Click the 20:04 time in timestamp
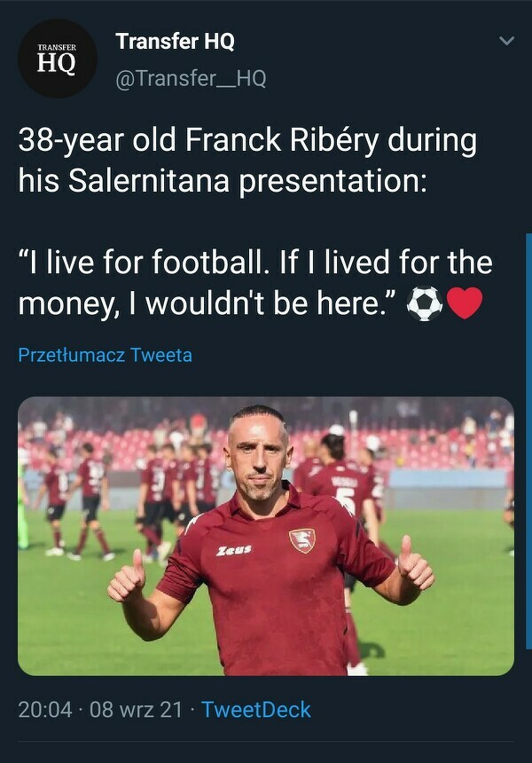532x763 pixels. 45,710
